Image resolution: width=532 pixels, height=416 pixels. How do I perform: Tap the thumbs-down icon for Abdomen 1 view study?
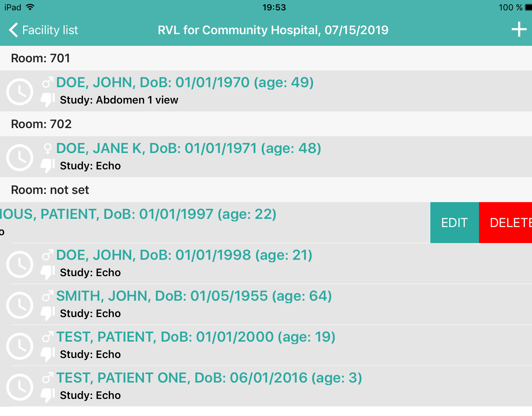coord(47,100)
